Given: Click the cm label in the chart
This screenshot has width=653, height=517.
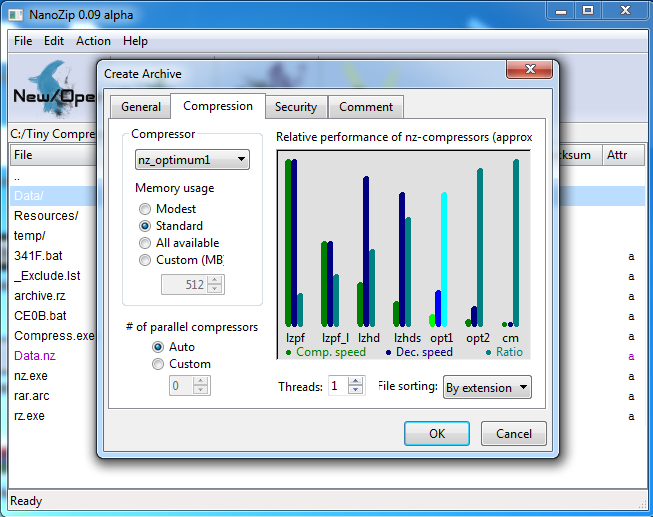Looking at the screenshot, I should pyautogui.click(x=510, y=338).
